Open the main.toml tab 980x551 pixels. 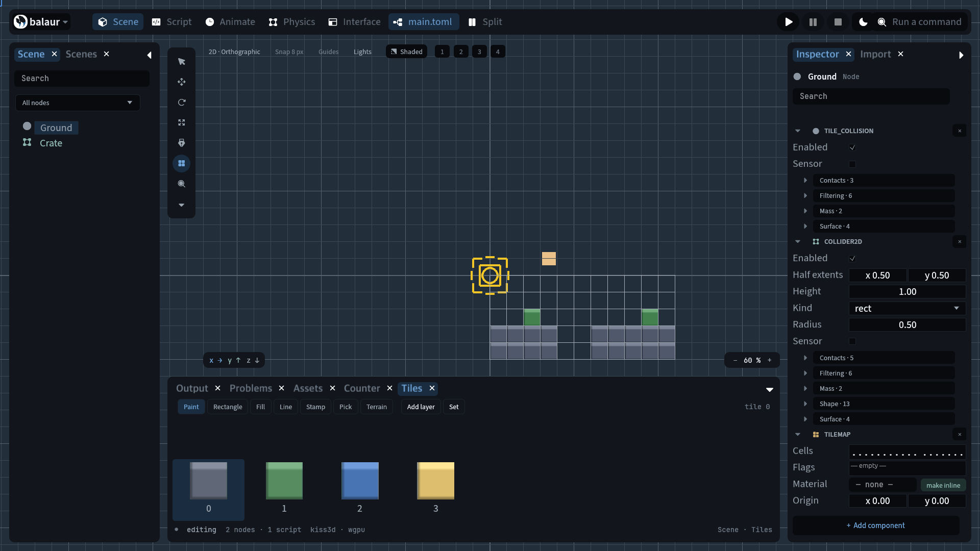(423, 22)
